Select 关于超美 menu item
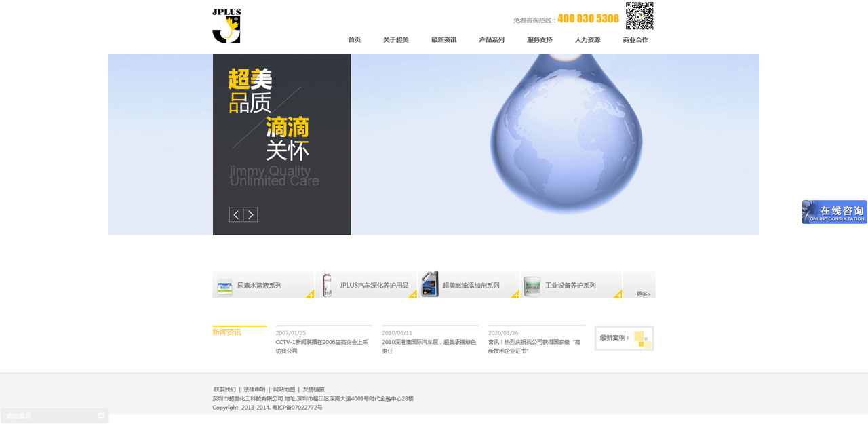 pos(396,40)
